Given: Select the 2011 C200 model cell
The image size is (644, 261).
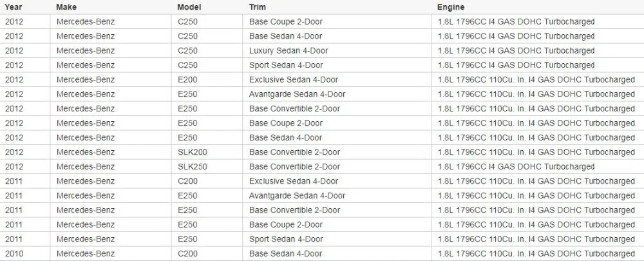Looking at the screenshot, I should pyautogui.click(x=207, y=181).
